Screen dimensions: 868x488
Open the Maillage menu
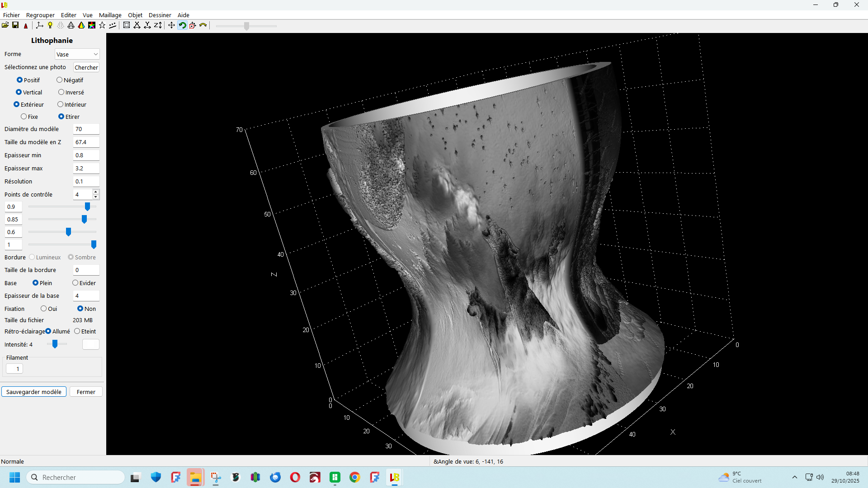tap(110, 15)
